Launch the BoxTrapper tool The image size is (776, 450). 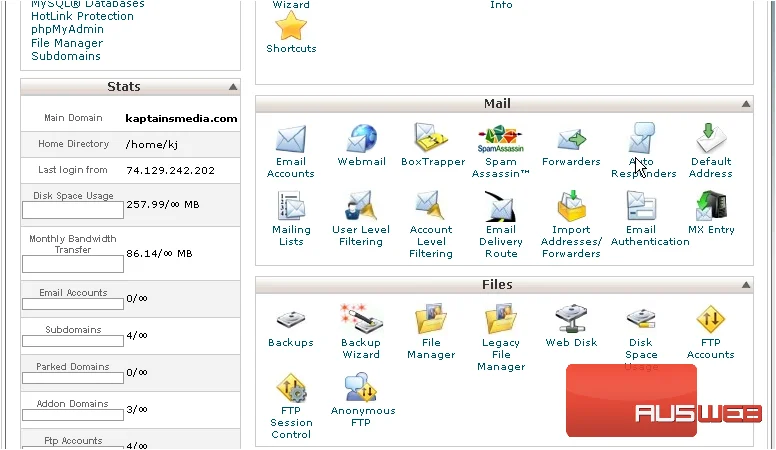coord(431,138)
